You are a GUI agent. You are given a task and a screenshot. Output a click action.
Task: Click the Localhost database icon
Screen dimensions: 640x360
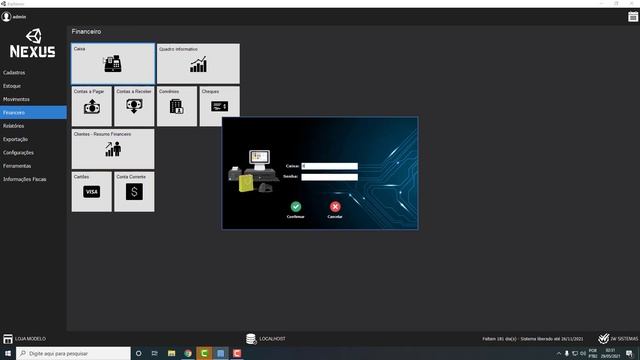251,339
